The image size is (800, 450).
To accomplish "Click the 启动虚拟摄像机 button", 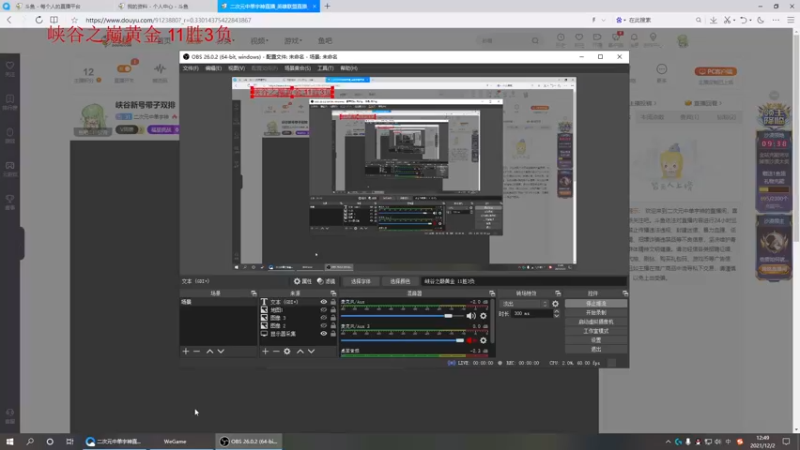I will click(x=596, y=322).
